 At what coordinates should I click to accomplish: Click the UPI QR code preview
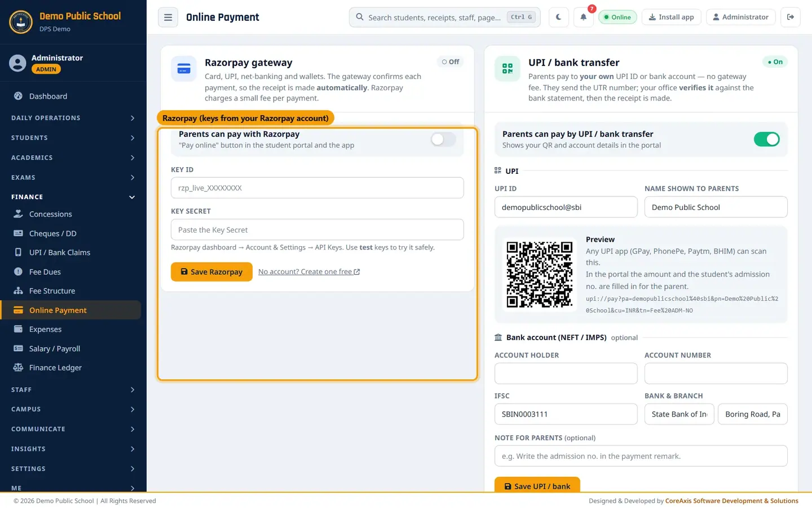pos(540,274)
